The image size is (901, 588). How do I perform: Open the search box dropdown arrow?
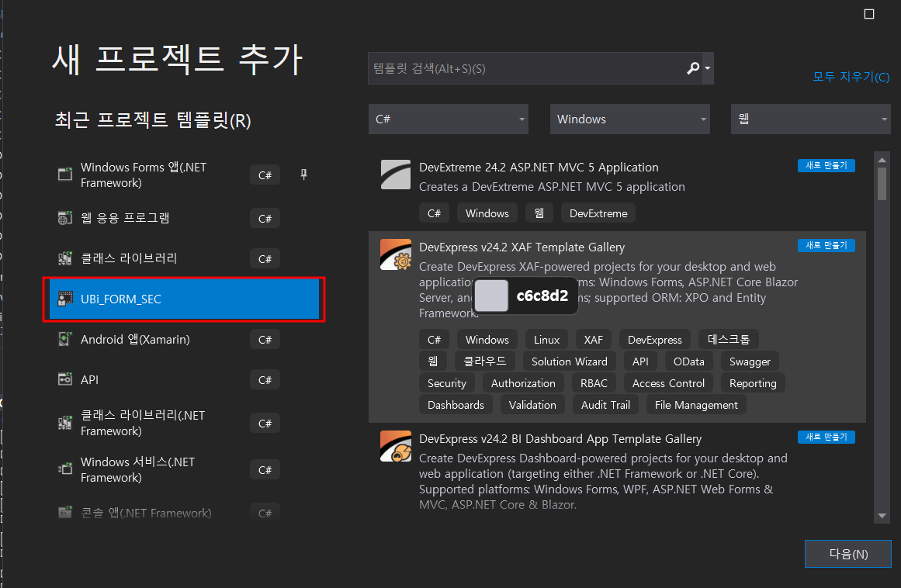coord(708,68)
